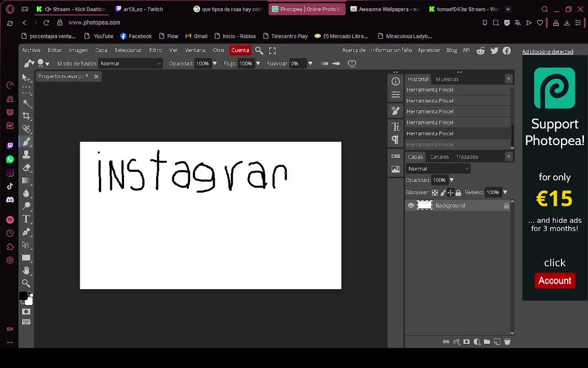This screenshot has width=588, height=368.
Task: Open the CSS panel icon
Action: [x=395, y=156]
